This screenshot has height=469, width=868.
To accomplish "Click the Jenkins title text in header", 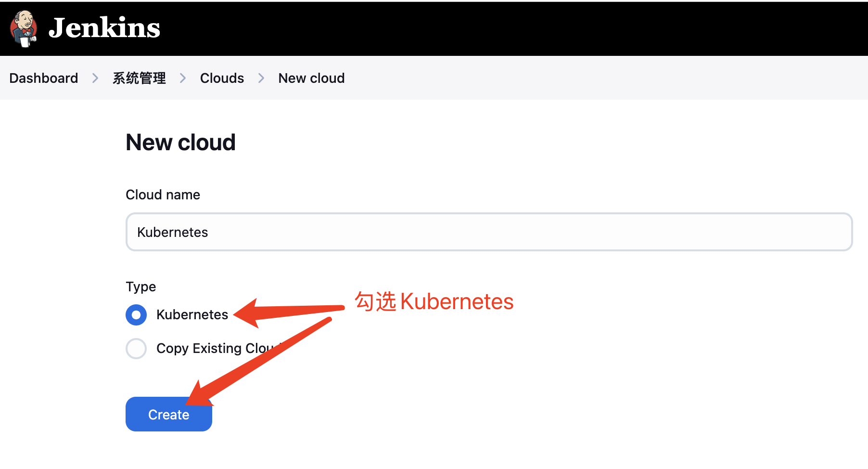I will point(104,28).
